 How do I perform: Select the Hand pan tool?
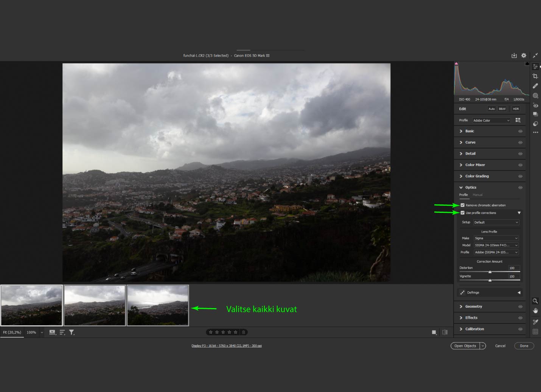tap(535, 311)
